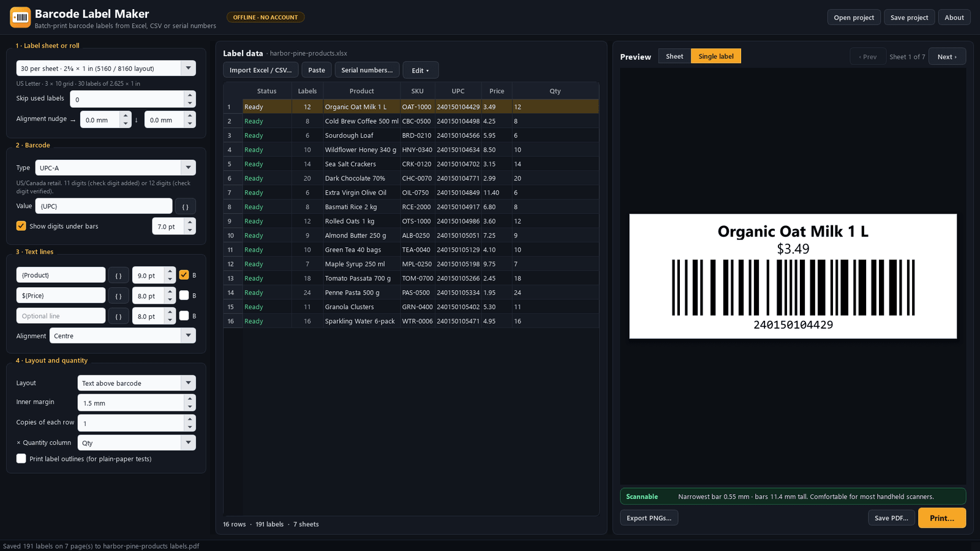Open the About dialog
Screen dimensions: 980x551
point(954,17)
